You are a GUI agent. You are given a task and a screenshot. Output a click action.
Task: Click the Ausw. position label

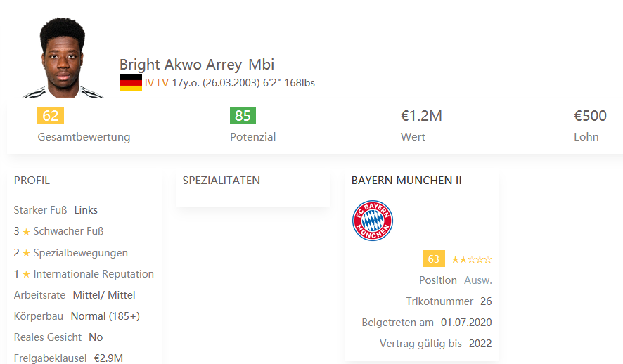478,280
